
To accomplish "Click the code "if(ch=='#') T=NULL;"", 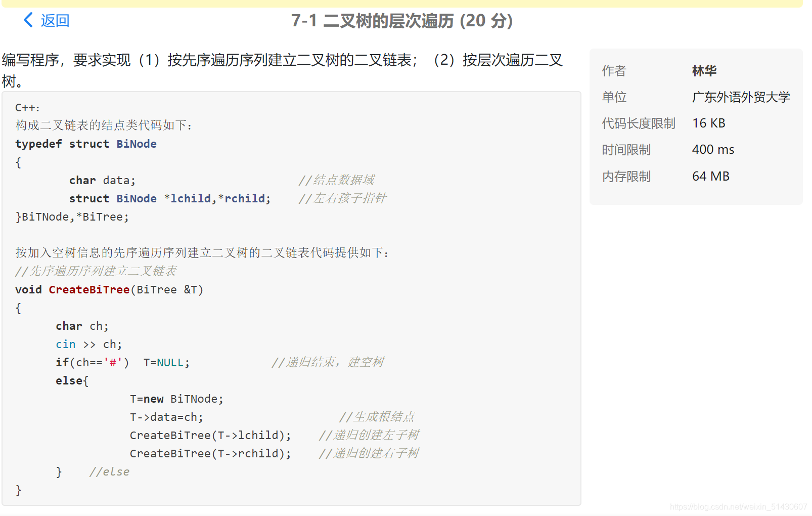I will point(123,363).
